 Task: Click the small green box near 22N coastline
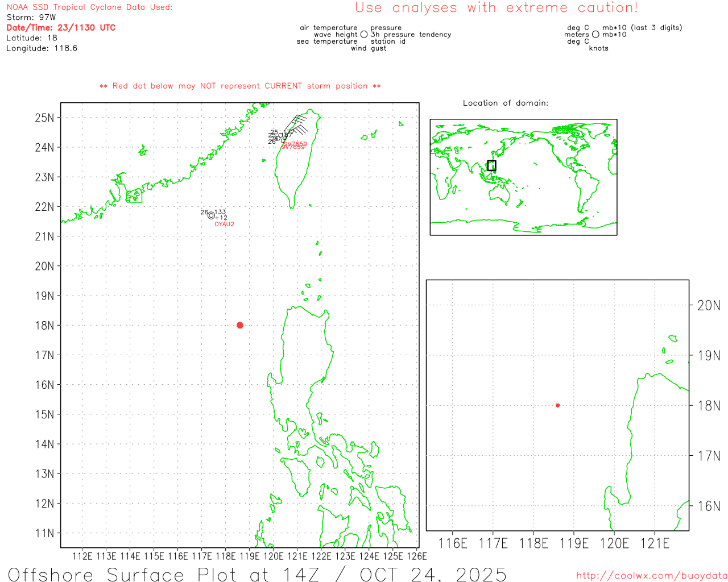[134, 196]
